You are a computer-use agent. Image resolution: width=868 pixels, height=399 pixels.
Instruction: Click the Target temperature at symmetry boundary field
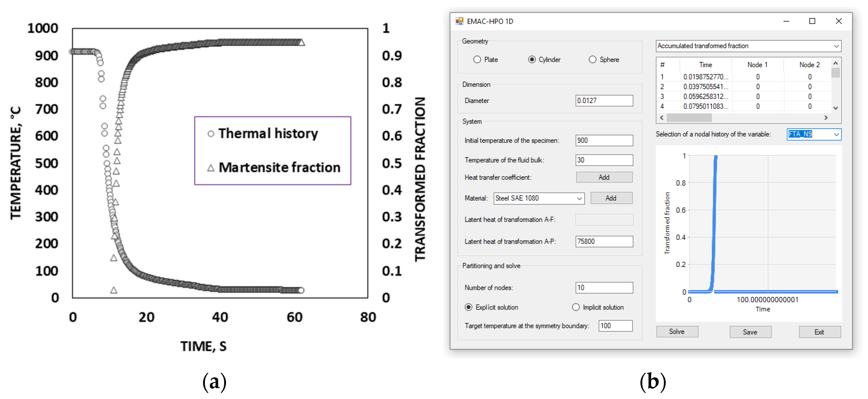point(615,326)
